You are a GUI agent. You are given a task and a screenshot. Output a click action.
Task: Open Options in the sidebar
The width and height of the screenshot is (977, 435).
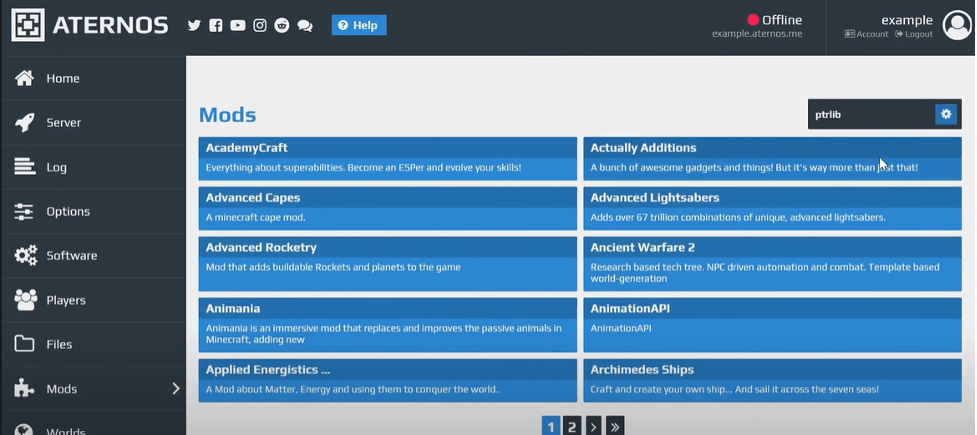click(93, 211)
